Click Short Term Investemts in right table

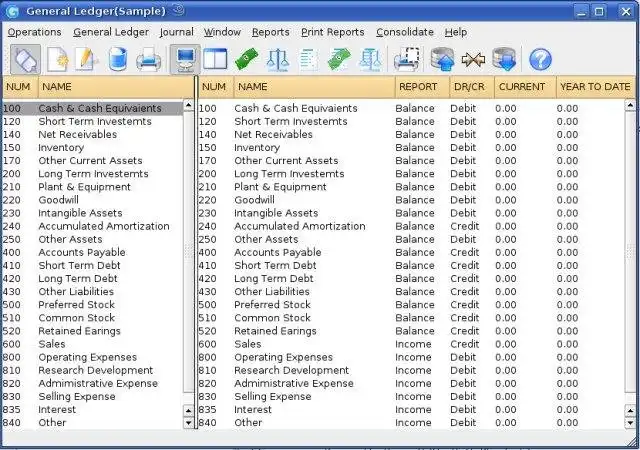pyautogui.click(x=291, y=121)
